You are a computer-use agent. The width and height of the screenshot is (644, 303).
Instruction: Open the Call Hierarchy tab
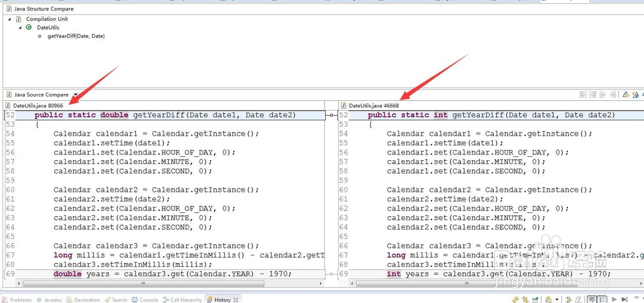coord(182,300)
